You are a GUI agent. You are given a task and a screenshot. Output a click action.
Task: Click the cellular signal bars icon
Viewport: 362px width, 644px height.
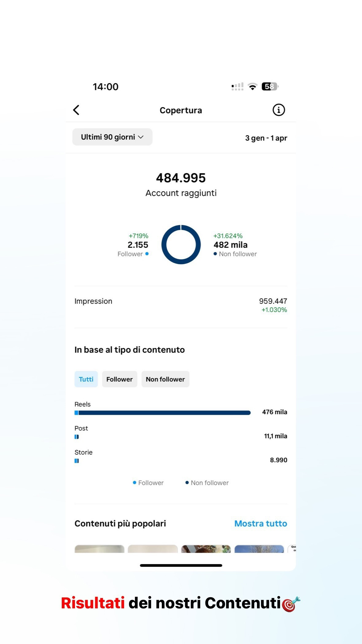click(x=237, y=87)
